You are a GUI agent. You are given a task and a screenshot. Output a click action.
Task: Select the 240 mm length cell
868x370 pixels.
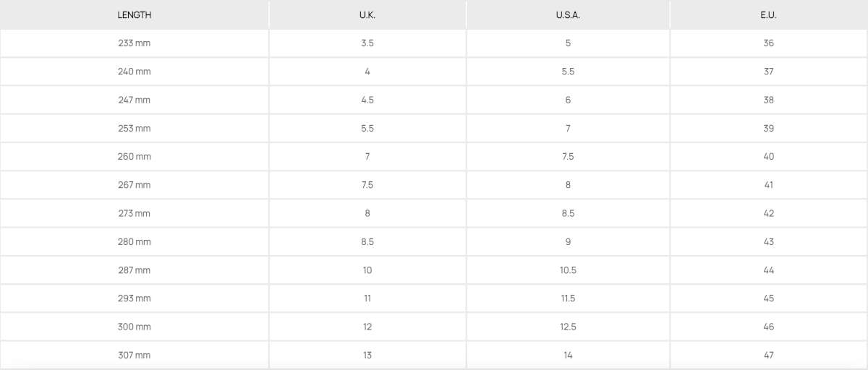point(135,72)
